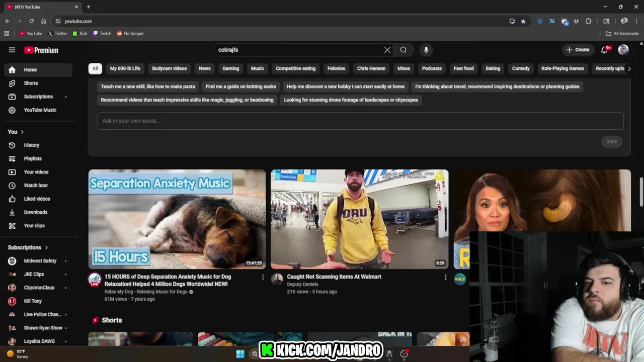
Task: Select the All chip
Action: (x=95, y=68)
